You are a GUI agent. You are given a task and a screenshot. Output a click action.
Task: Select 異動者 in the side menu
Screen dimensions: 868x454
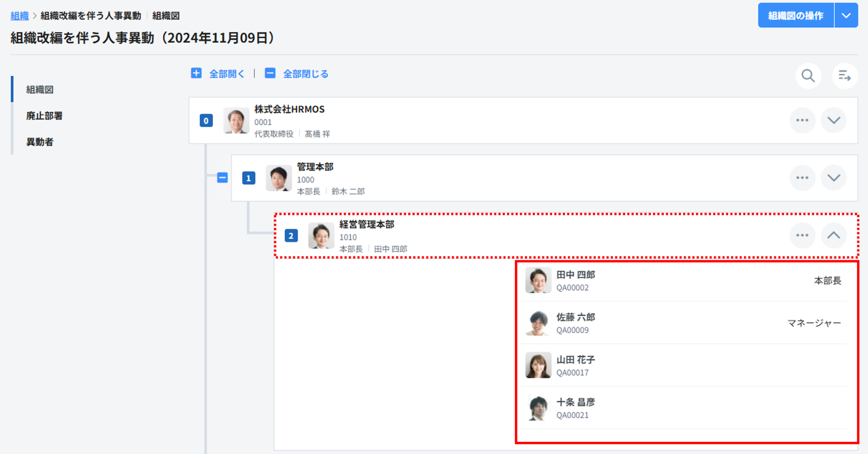point(40,142)
